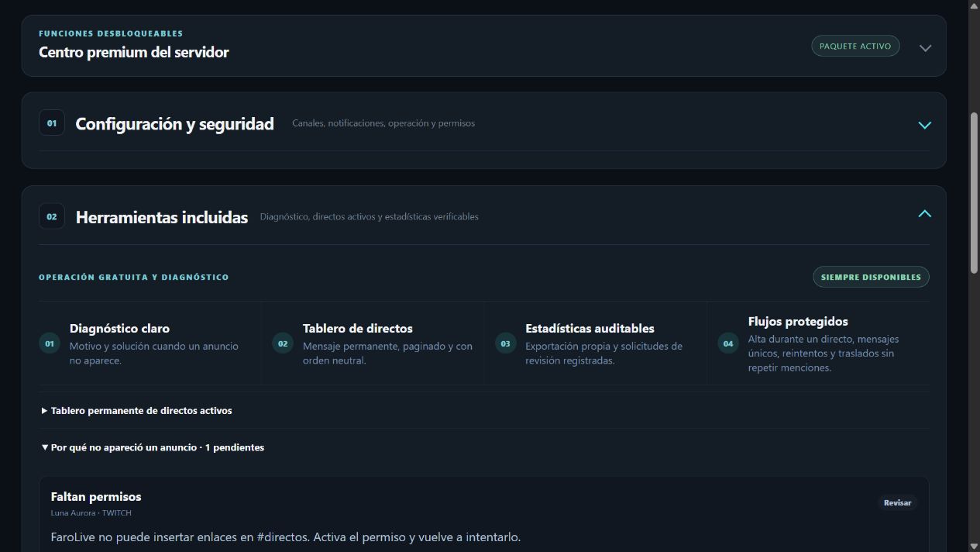
Task: Click scrollbar up arrow
Action: tap(975, 6)
